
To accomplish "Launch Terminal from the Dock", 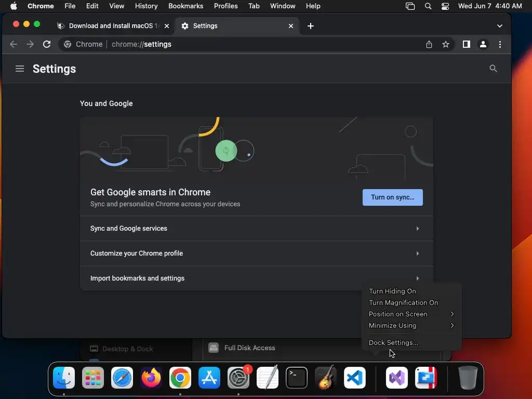I will (x=297, y=378).
